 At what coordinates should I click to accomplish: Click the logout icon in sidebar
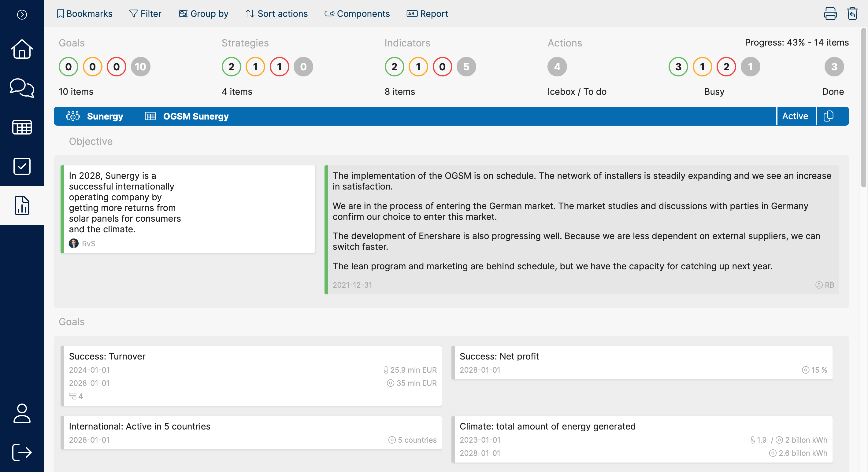(x=22, y=452)
